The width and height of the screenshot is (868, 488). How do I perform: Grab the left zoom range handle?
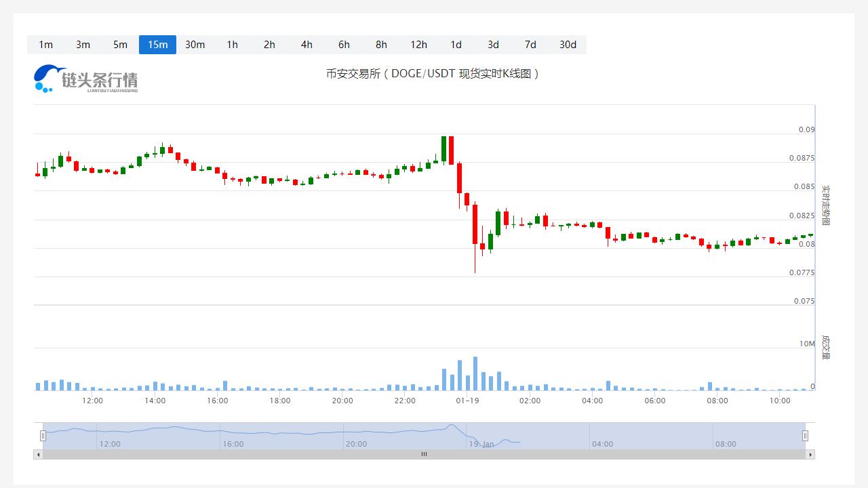click(43, 436)
